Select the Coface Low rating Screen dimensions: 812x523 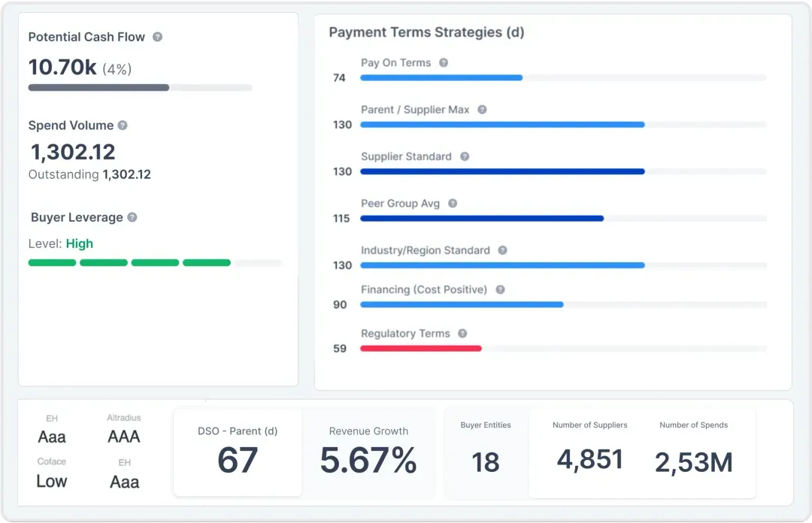coord(52,481)
